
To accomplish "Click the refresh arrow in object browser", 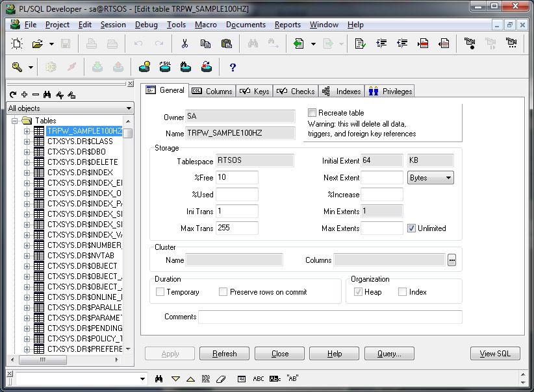I will click(12, 95).
